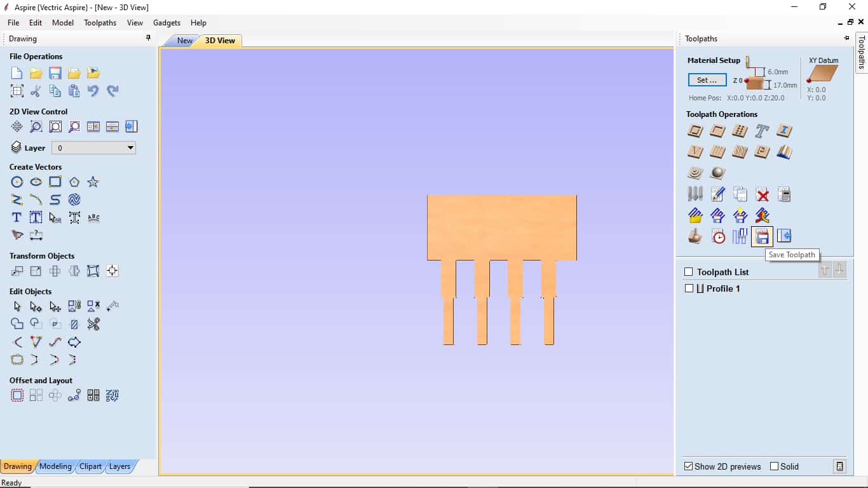Open the Offset Vectors tool

pyautogui.click(x=17, y=395)
